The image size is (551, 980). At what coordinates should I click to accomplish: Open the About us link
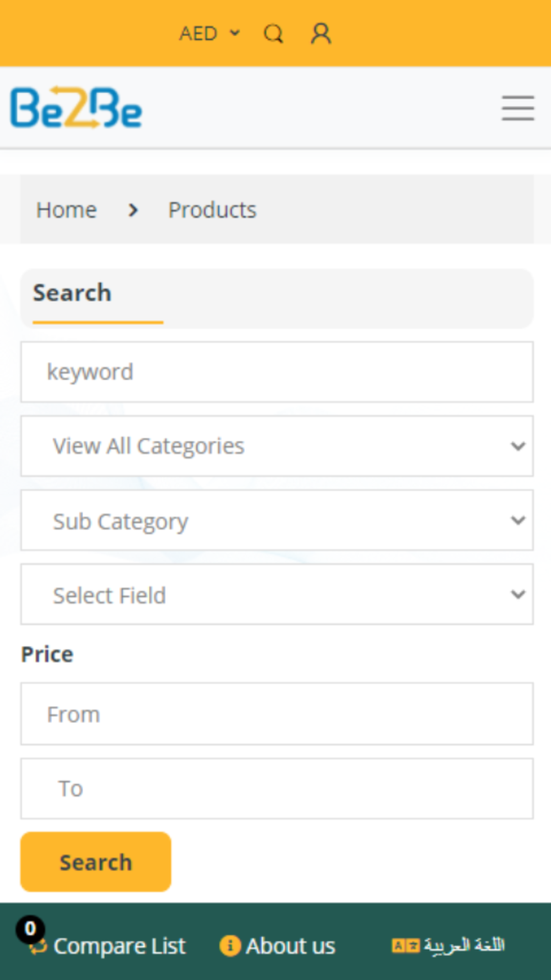[290, 946]
